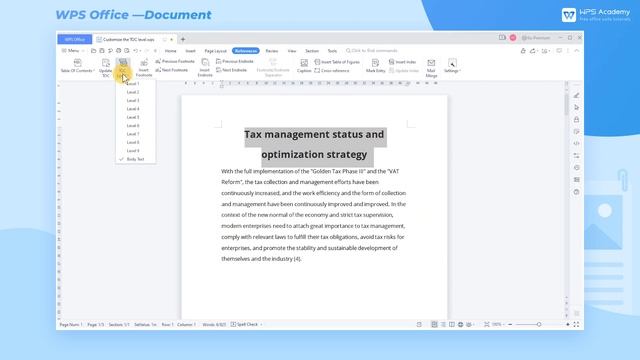Switch to Print Layout view icon
Screen dimensions: 640x360
point(434,324)
